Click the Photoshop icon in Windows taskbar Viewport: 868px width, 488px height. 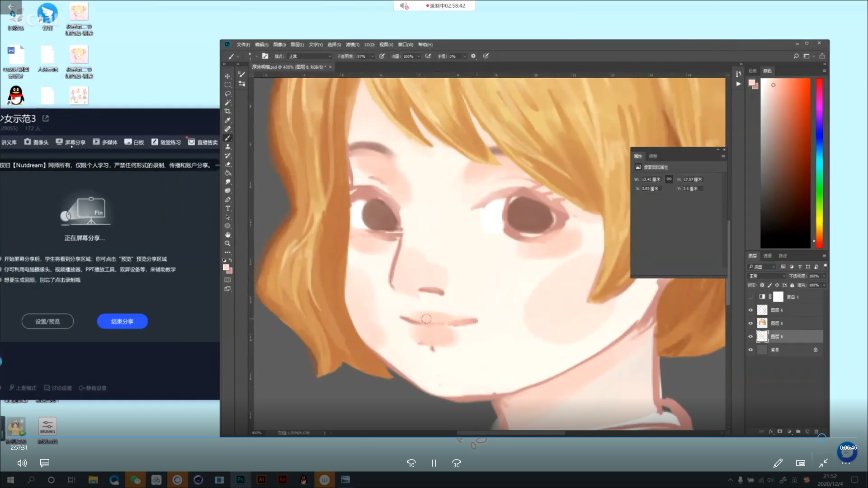pos(240,479)
